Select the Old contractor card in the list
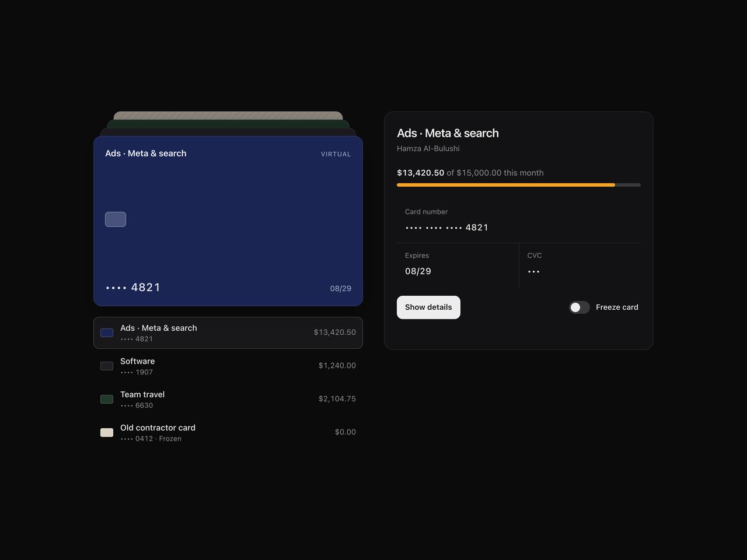This screenshot has height=560, width=747. (228, 432)
